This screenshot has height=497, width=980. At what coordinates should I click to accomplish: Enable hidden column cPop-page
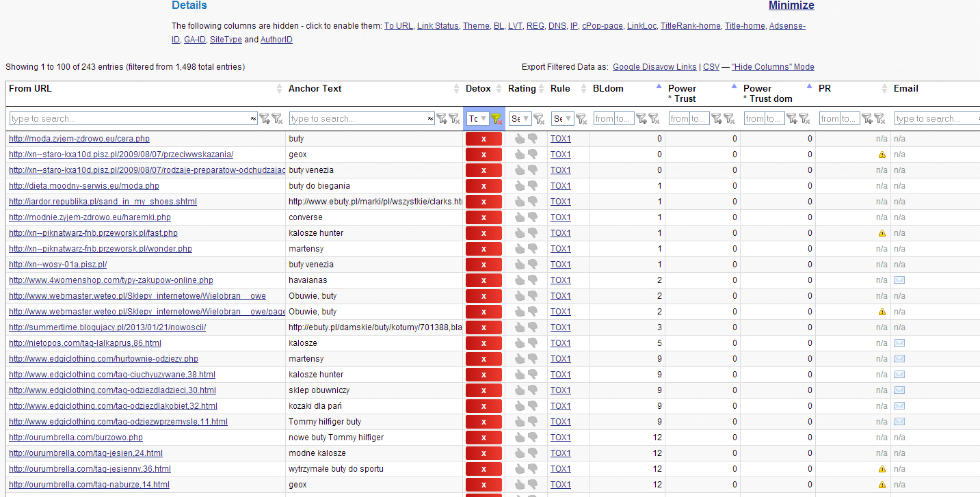coord(602,26)
